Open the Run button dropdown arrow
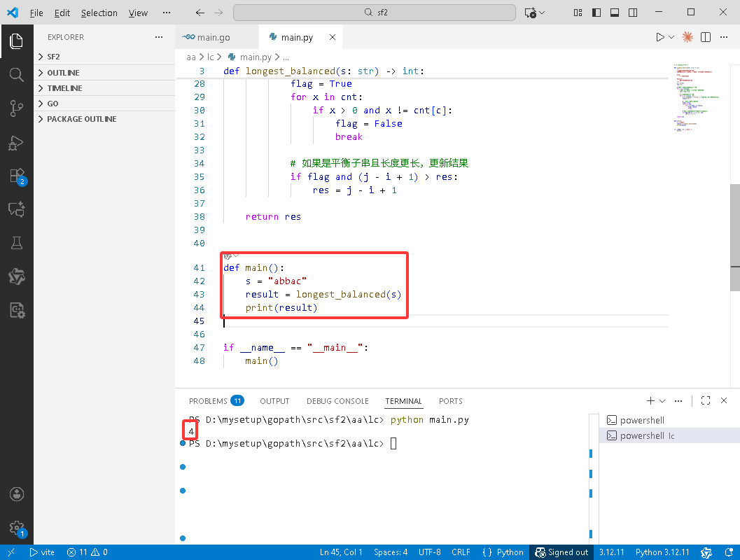 click(x=671, y=37)
